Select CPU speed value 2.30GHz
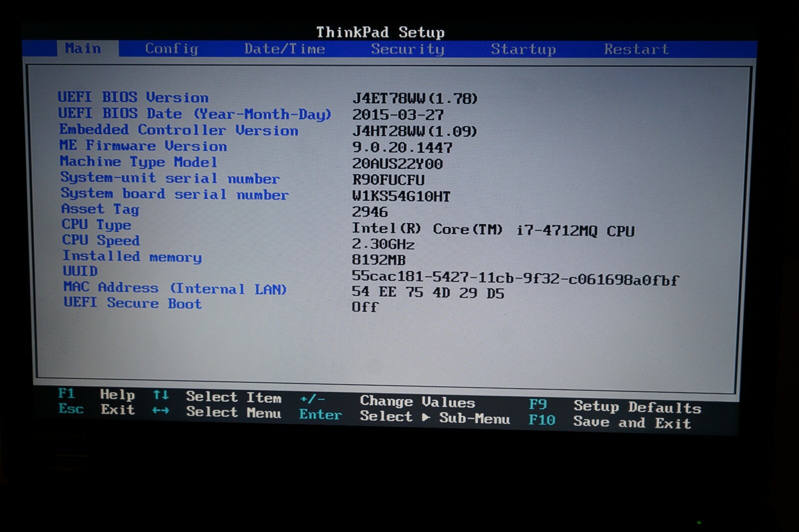Image resolution: width=799 pixels, height=532 pixels. [384, 244]
